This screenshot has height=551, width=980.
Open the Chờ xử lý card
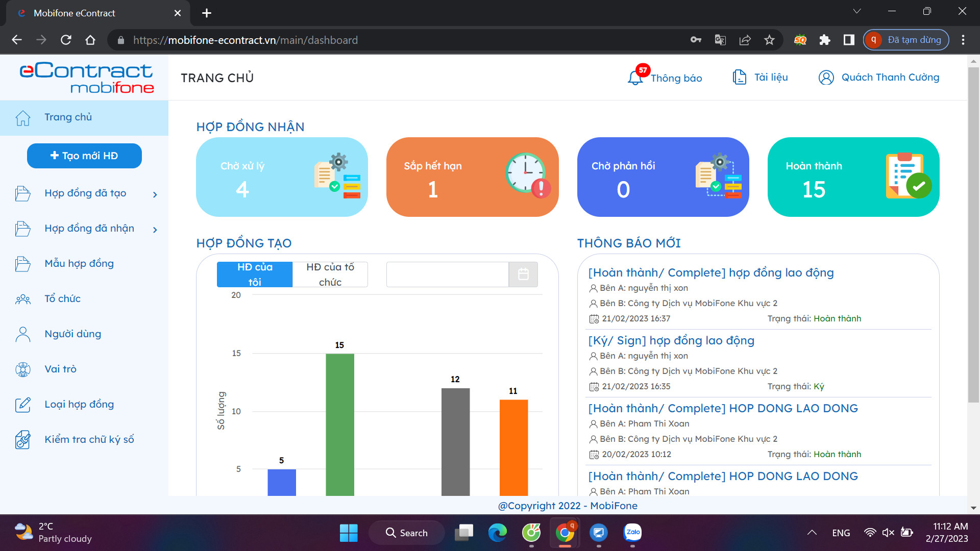pyautogui.click(x=282, y=177)
